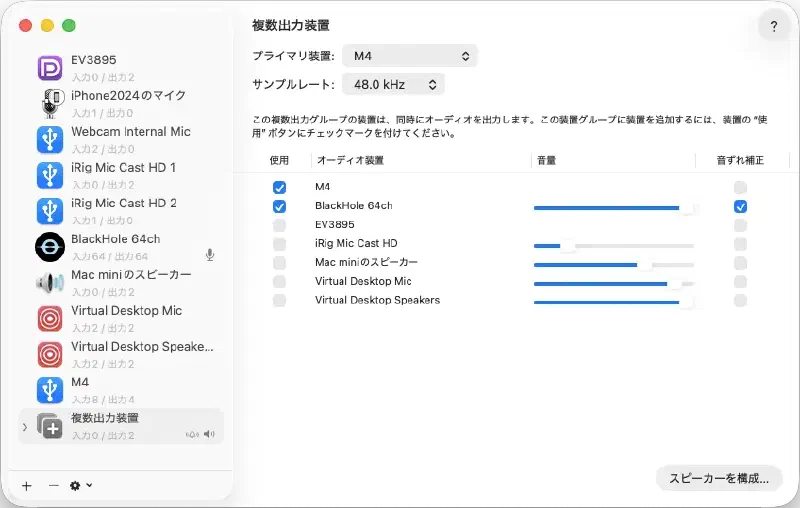Adjust Virtual Desktop Mic volume slider
Viewport: 800px width, 508px height.
614,284
